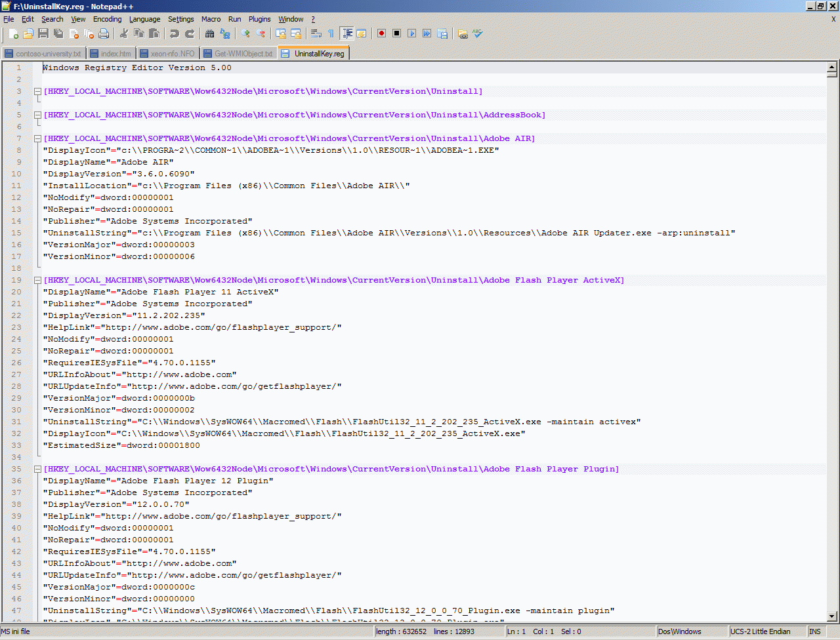Collapse the Flash Player Plugin fold on line 35
This screenshot has height=640, width=840.
point(38,470)
